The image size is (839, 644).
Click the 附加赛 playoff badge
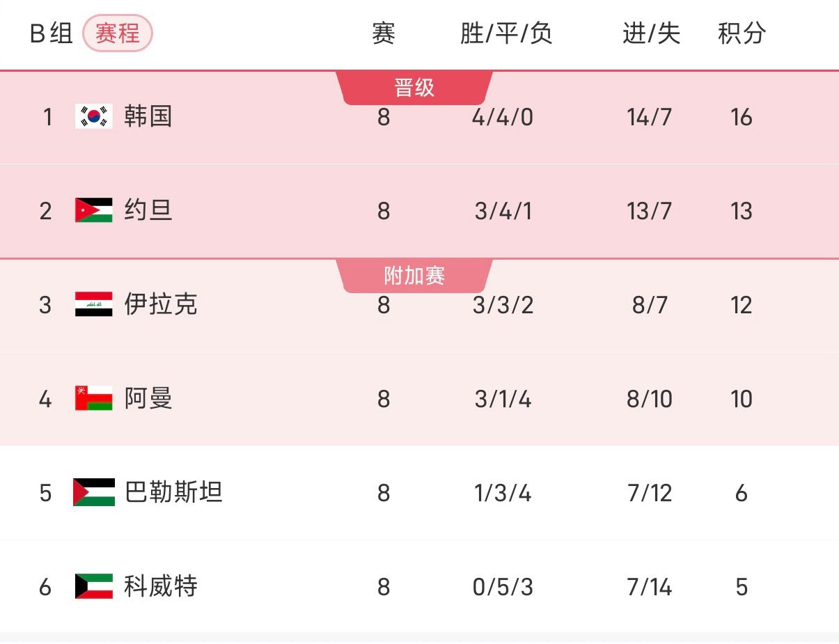[x=414, y=276]
